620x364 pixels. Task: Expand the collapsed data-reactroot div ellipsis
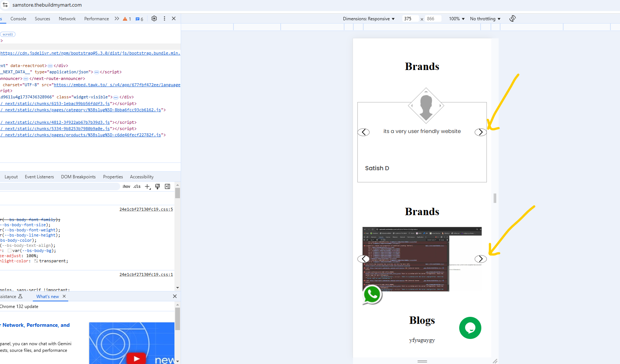tap(50, 66)
